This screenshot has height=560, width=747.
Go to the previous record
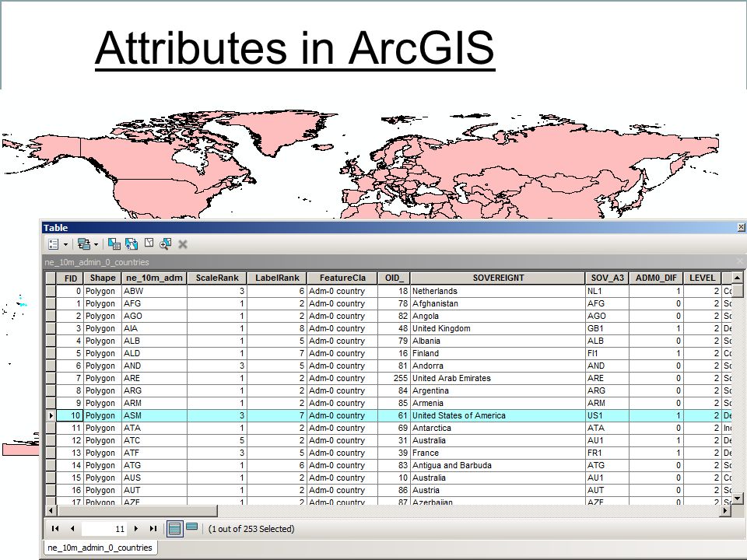pos(72,529)
